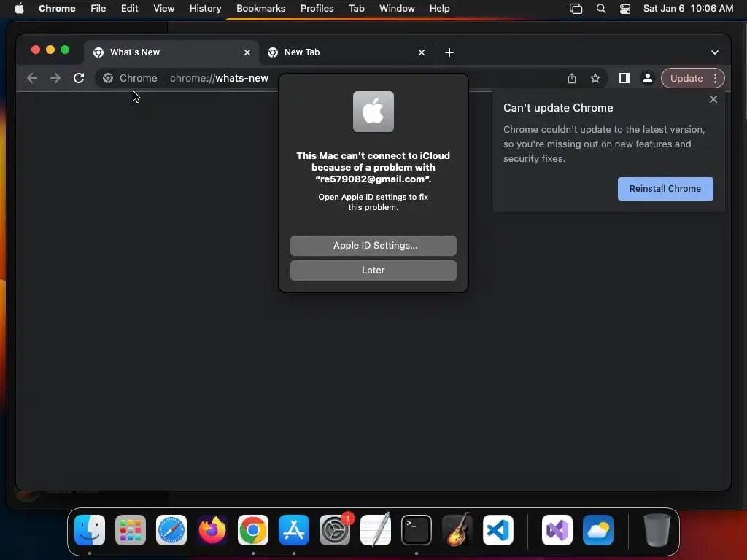Click the Apple menu logo

(19, 8)
